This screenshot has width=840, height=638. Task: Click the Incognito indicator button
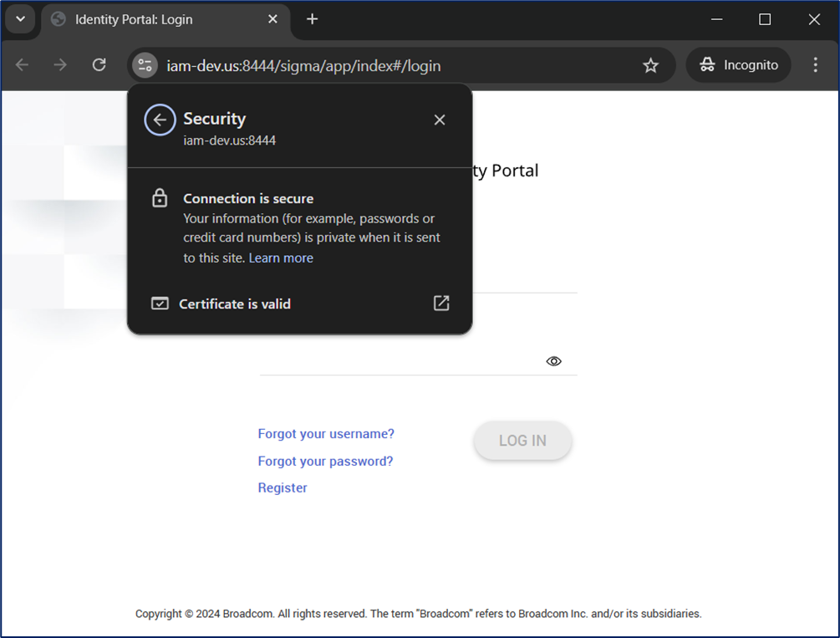click(739, 65)
